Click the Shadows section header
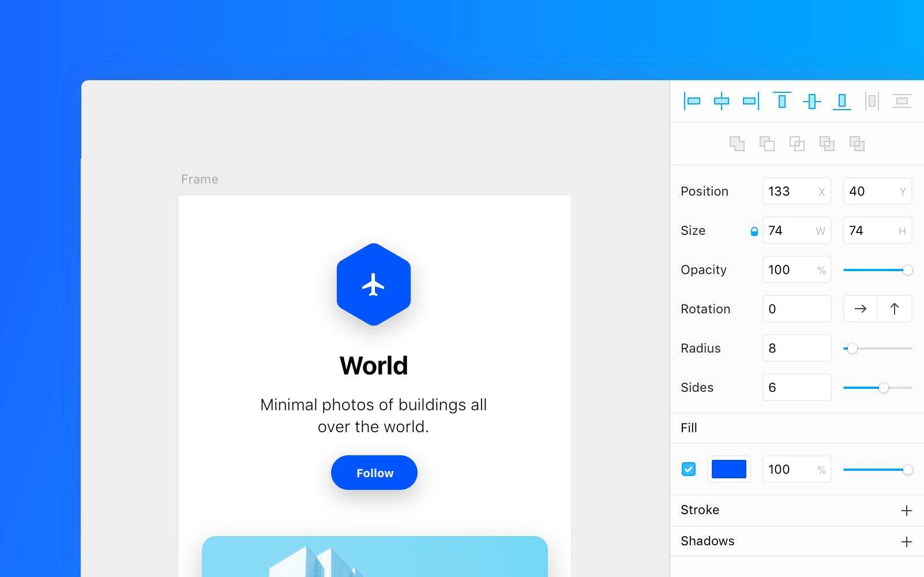This screenshot has height=577, width=924. click(x=797, y=541)
